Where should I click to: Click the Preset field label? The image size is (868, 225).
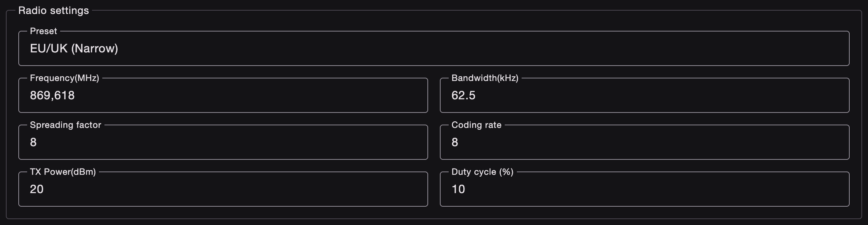pyautogui.click(x=43, y=31)
